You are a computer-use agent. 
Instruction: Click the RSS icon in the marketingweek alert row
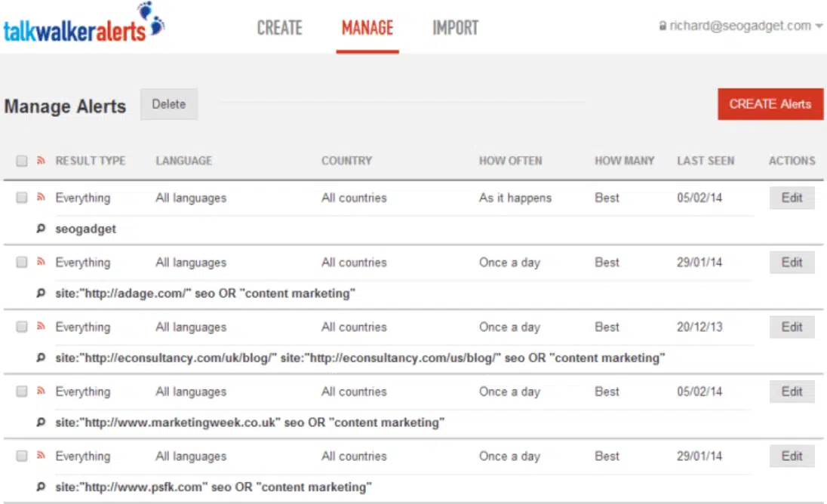point(42,392)
